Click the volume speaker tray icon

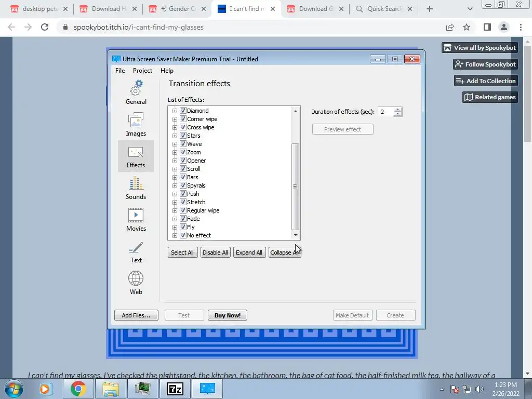pos(480,389)
